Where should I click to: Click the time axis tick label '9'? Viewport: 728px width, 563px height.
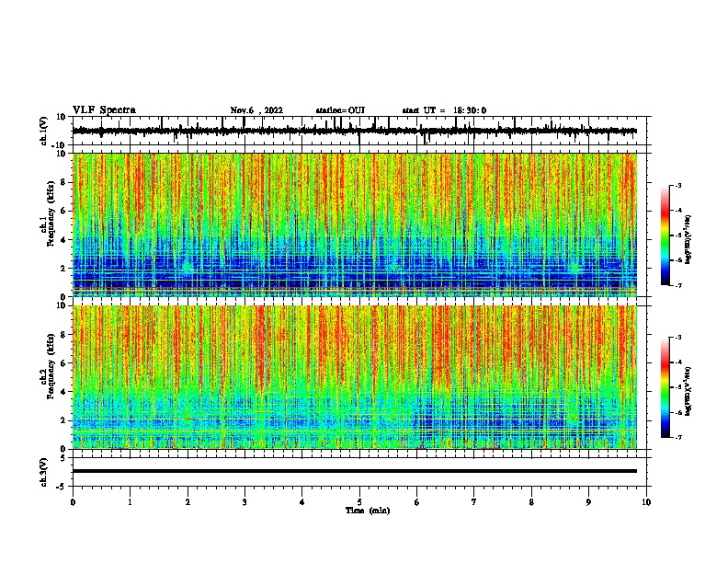pos(588,502)
